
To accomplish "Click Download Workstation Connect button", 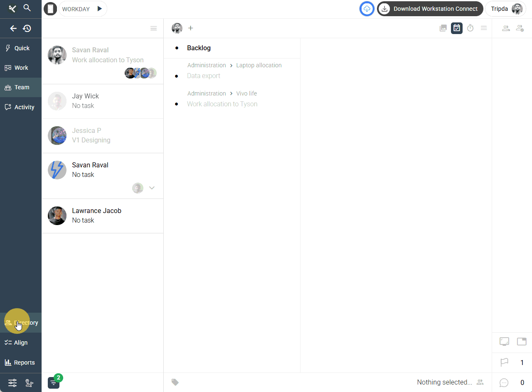I will coord(430,9).
